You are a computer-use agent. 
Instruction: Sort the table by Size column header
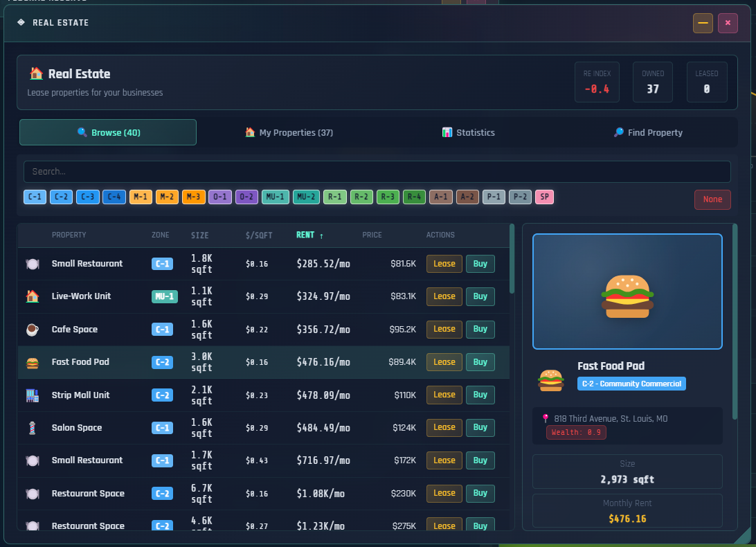[199, 235]
